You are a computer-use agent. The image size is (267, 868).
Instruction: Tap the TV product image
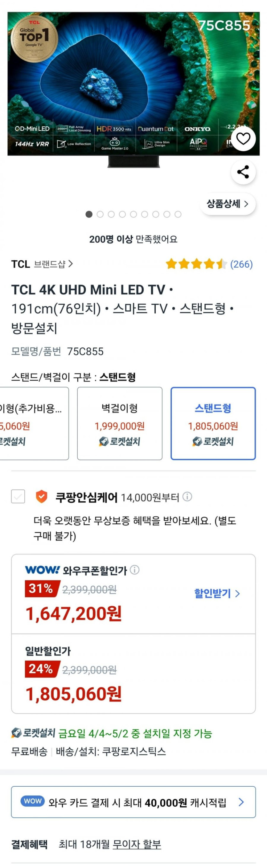coord(133,84)
